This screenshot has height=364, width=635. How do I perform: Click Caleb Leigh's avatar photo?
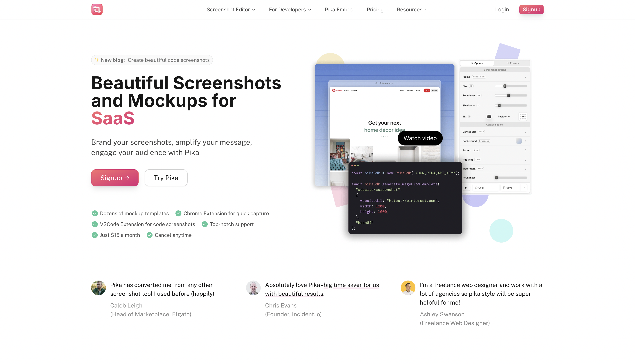point(98,288)
